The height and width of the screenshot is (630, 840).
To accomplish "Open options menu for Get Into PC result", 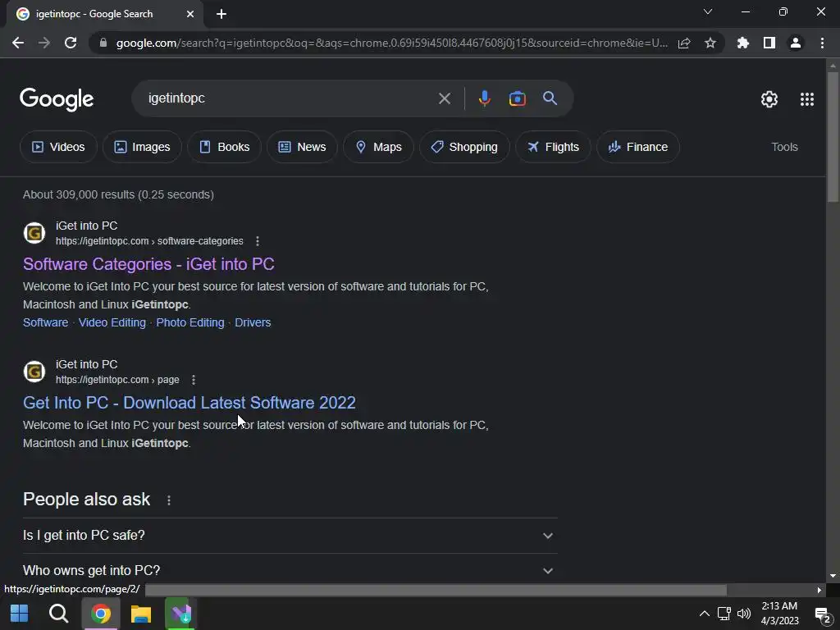I will (194, 380).
